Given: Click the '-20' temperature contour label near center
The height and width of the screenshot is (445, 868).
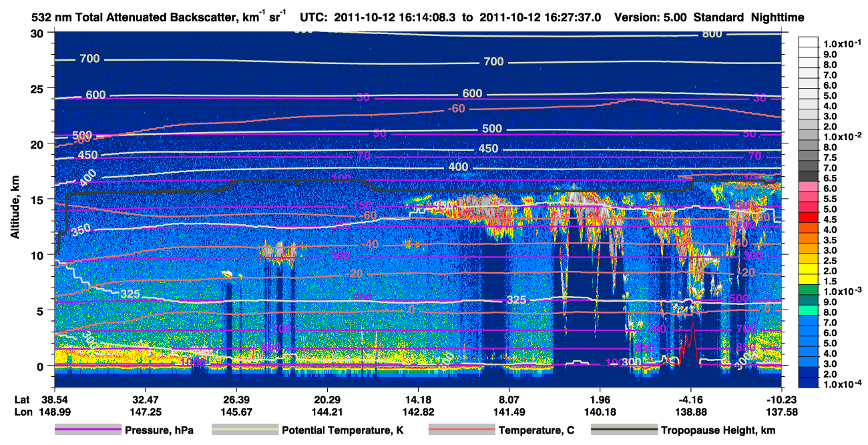Looking at the screenshot, I should [x=354, y=274].
